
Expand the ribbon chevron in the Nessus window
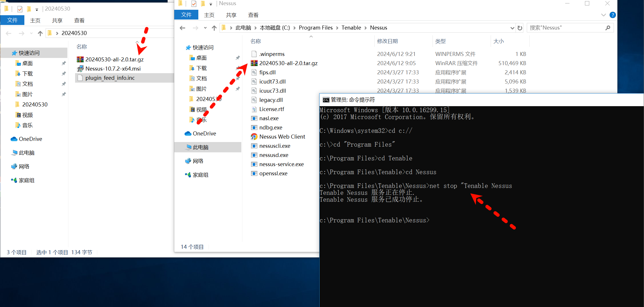click(603, 15)
